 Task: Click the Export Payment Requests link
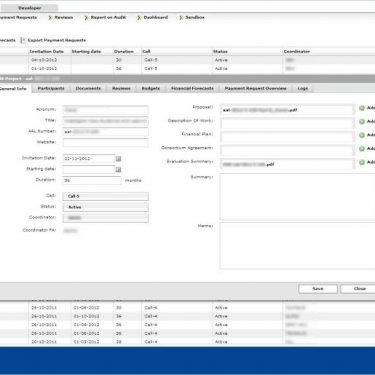pos(57,40)
